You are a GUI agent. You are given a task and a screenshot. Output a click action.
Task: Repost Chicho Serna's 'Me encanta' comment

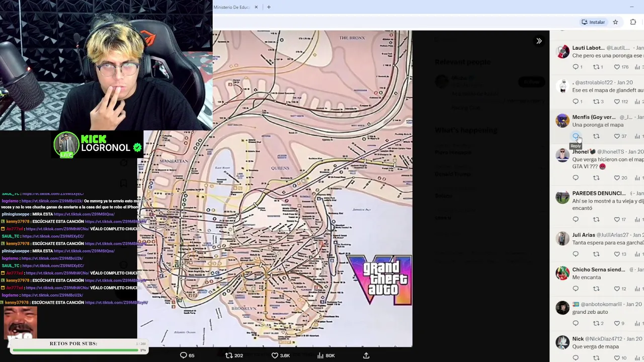(x=596, y=289)
